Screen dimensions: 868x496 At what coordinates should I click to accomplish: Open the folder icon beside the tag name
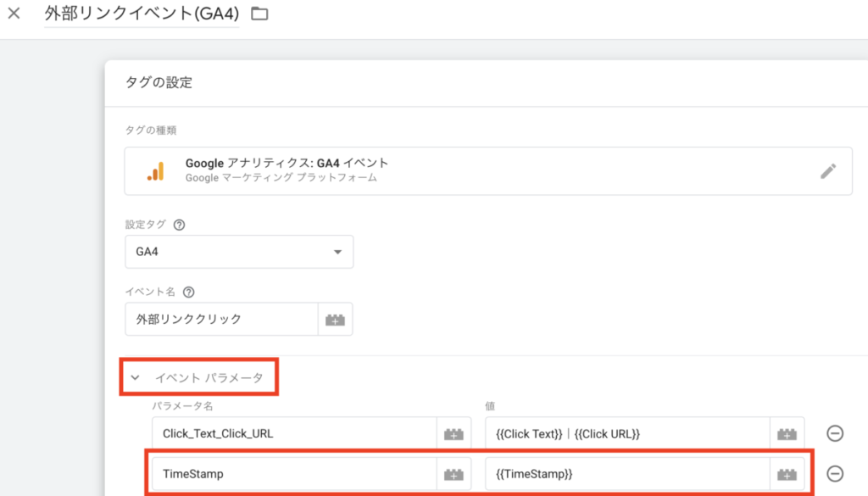[259, 14]
